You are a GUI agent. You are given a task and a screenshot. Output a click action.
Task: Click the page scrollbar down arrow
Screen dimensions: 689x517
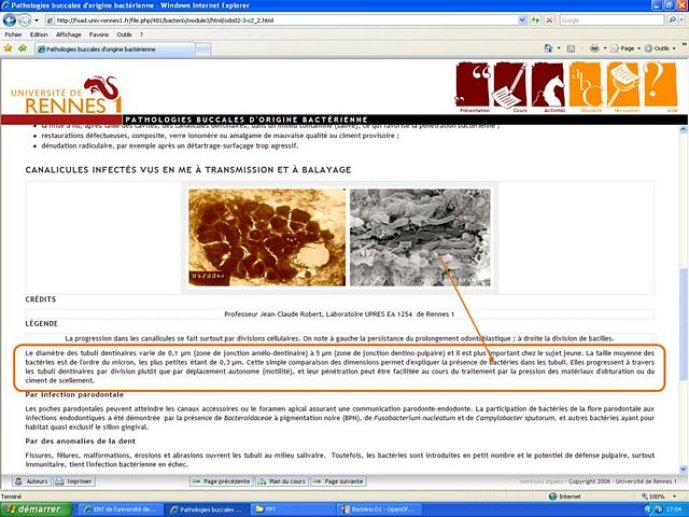683,469
